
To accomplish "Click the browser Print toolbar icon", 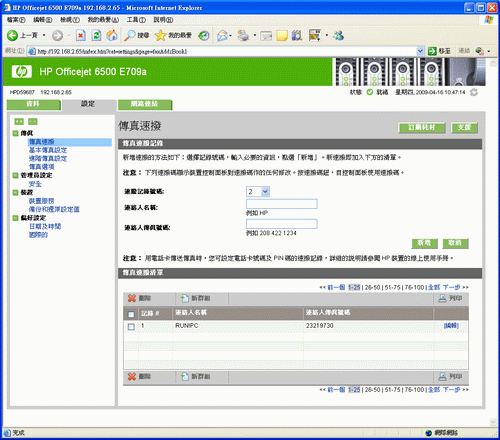I will pyautogui.click(x=243, y=35).
